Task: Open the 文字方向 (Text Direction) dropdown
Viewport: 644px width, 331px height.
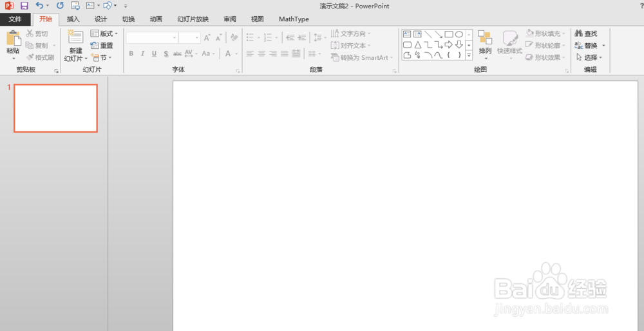Action: coord(351,33)
